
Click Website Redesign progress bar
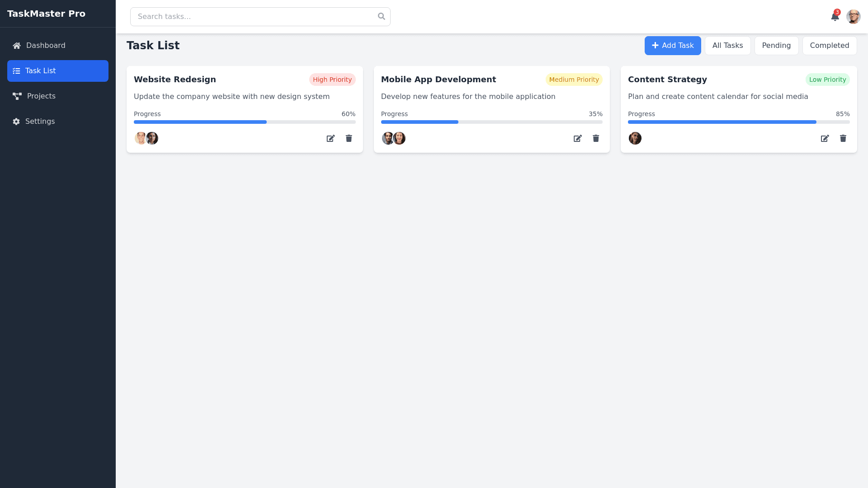[245, 122]
